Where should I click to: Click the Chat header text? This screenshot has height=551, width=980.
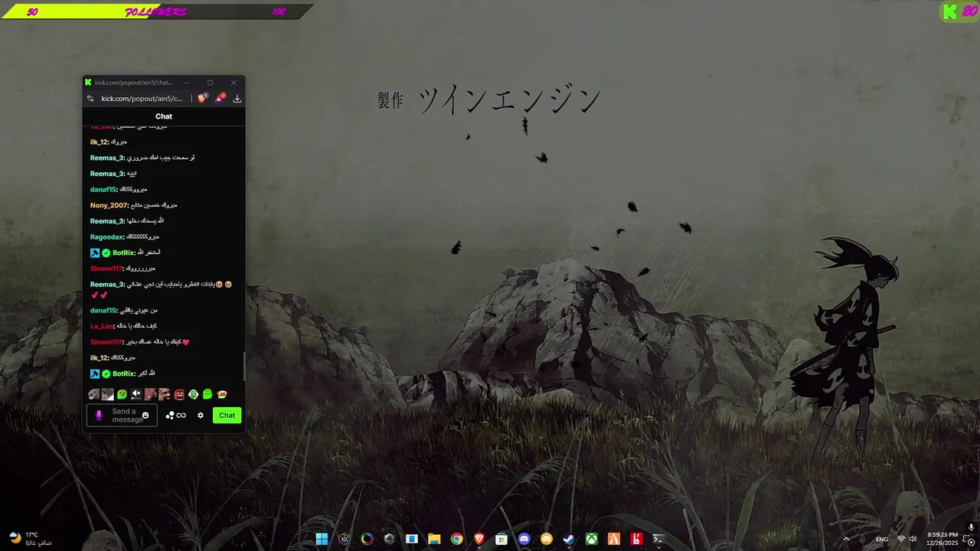tap(164, 116)
